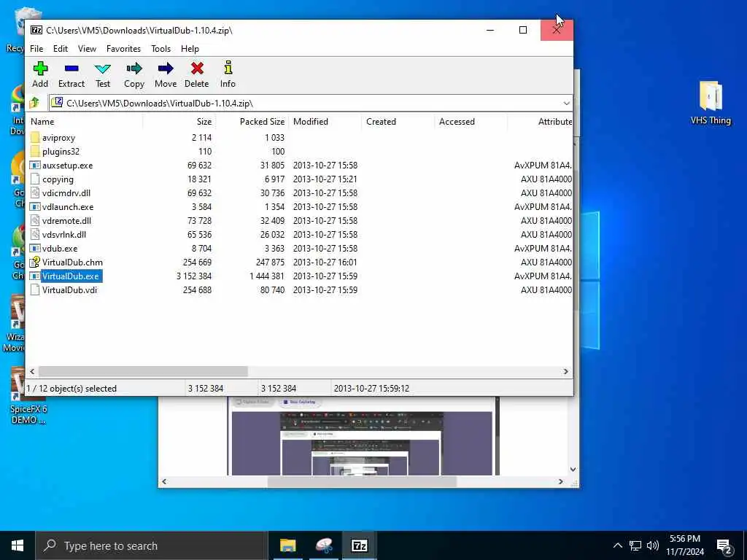Select the VirtualDub.vdi file icon

pos(35,289)
